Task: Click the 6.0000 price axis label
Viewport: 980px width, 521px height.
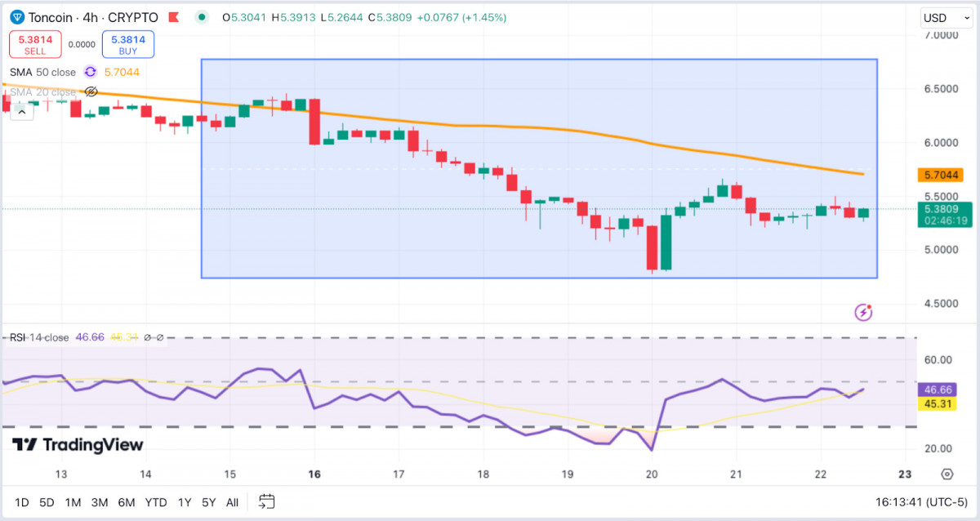Action: (x=941, y=142)
